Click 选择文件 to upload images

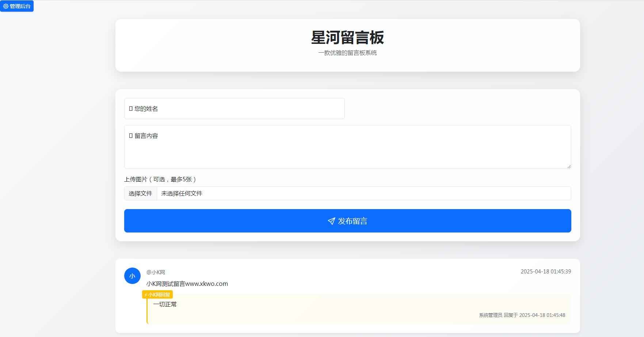140,193
